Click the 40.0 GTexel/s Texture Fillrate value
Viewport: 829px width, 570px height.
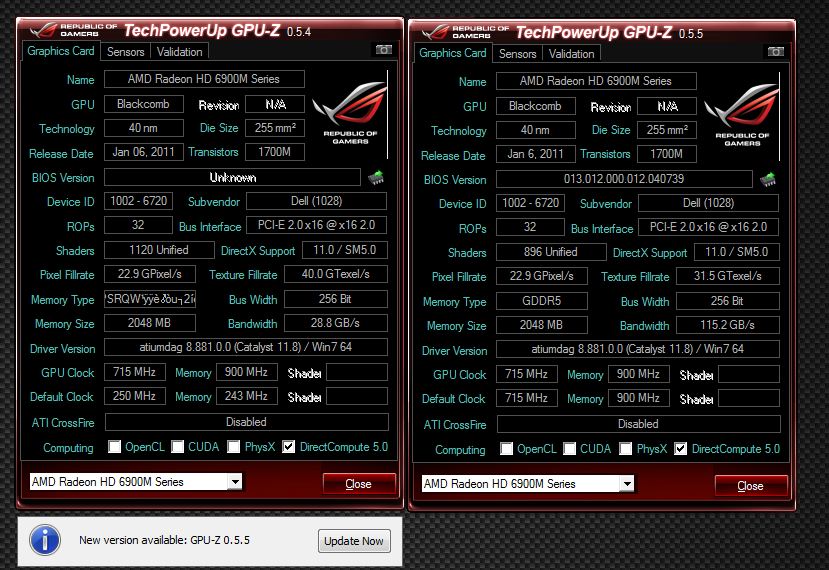pyautogui.click(x=336, y=274)
